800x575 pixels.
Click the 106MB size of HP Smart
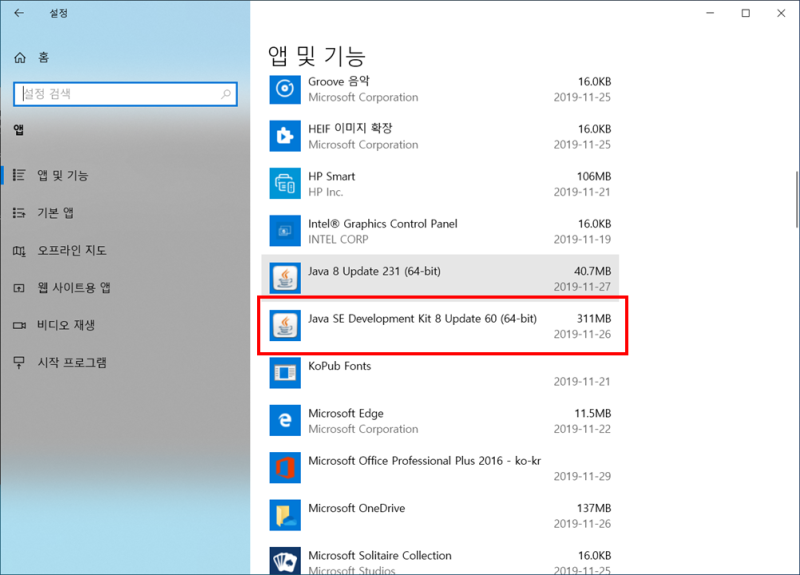(594, 177)
